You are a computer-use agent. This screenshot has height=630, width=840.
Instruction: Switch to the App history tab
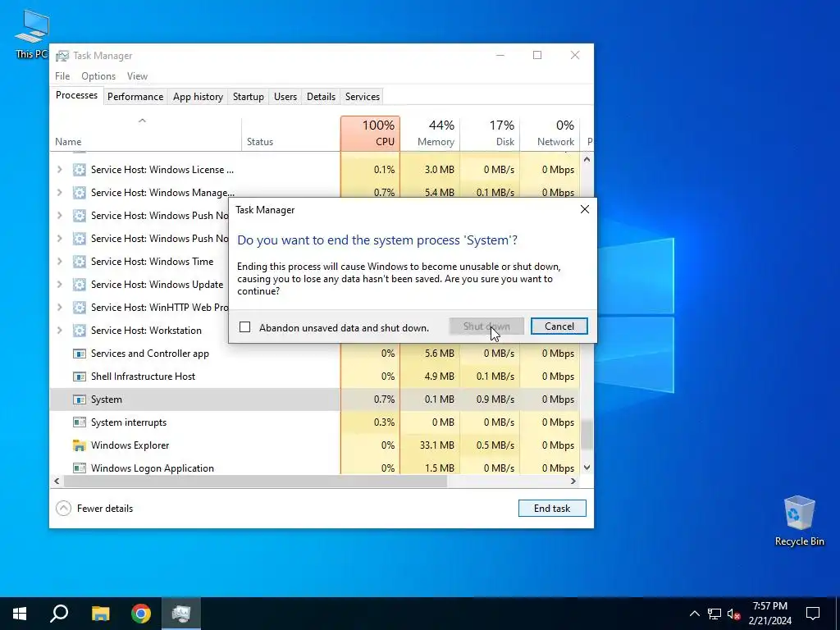coord(198,97)
